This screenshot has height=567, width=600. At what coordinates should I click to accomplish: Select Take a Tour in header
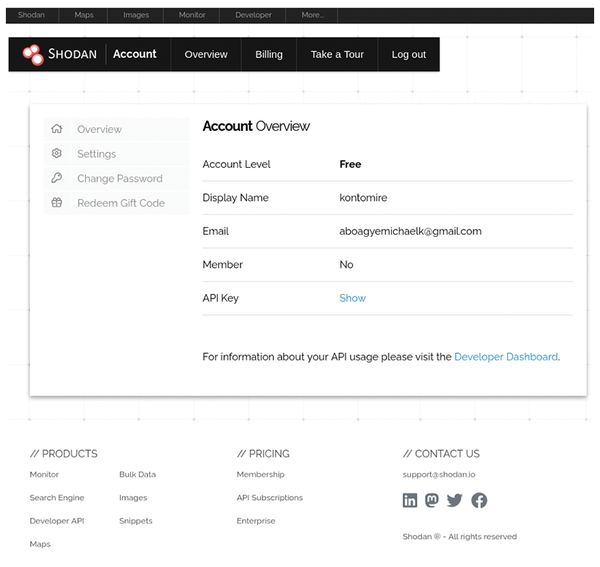click(337, 54)
